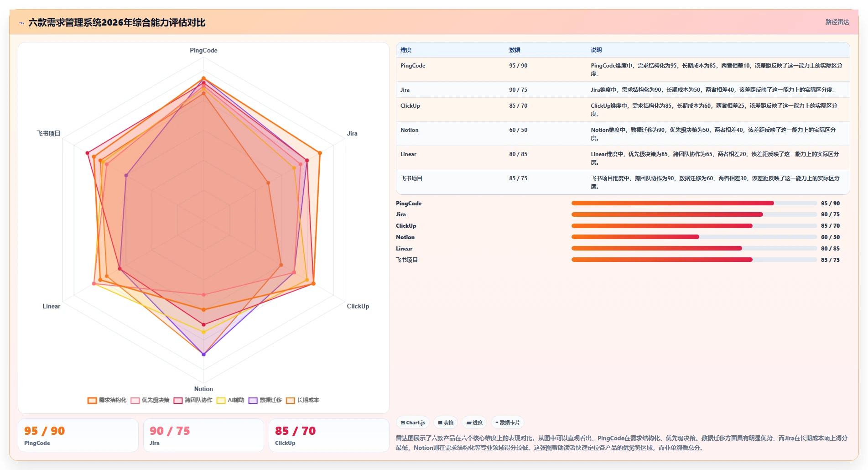Click the Linear progress bar
868x470 pixels.
click(694, 248)
